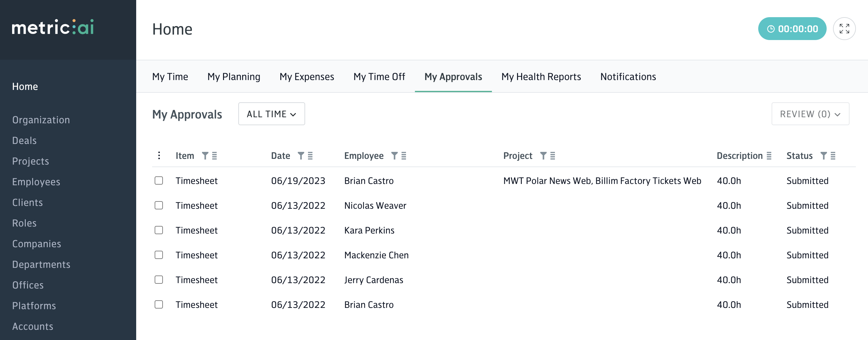Check the Nicolas Weaver timesheet row
Image resolution: width=868 pixels, height=340 pixels.
pyautogui.click(x=159, y=205)
